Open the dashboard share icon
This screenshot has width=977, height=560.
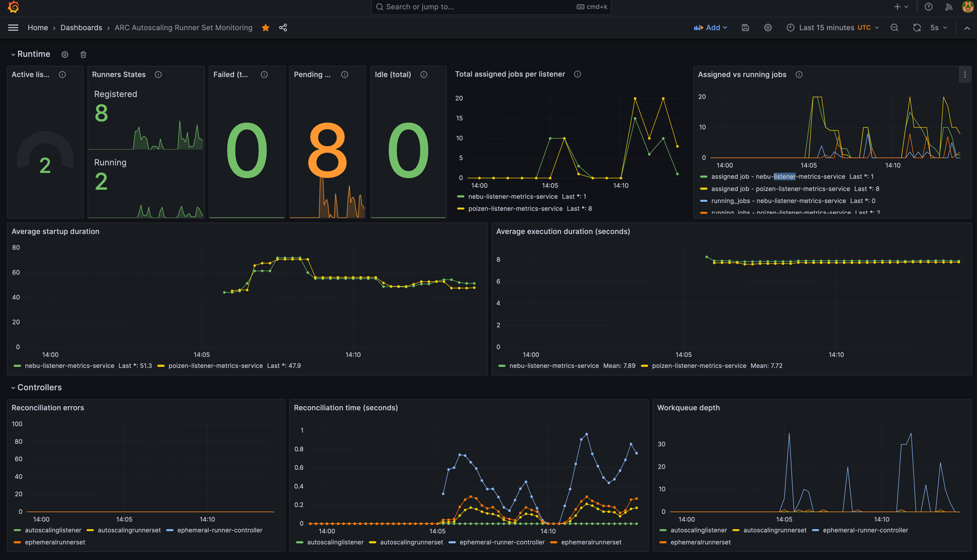click(283, 28)
